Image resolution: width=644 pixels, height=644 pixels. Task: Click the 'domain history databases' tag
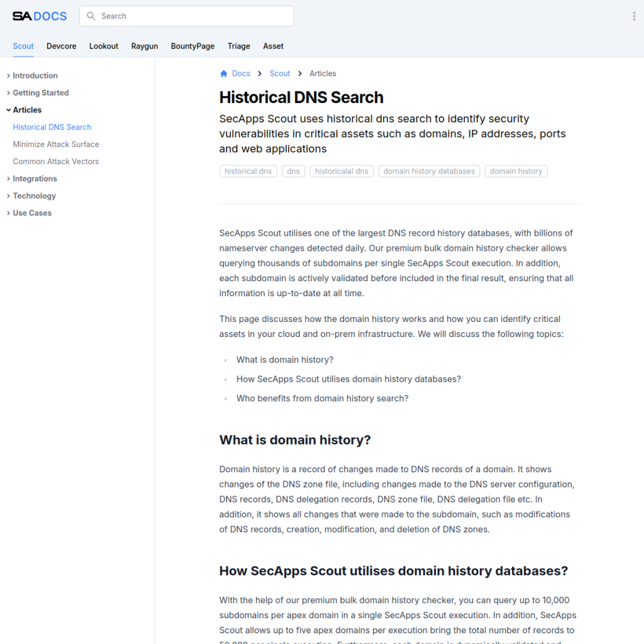click(429, 171)
